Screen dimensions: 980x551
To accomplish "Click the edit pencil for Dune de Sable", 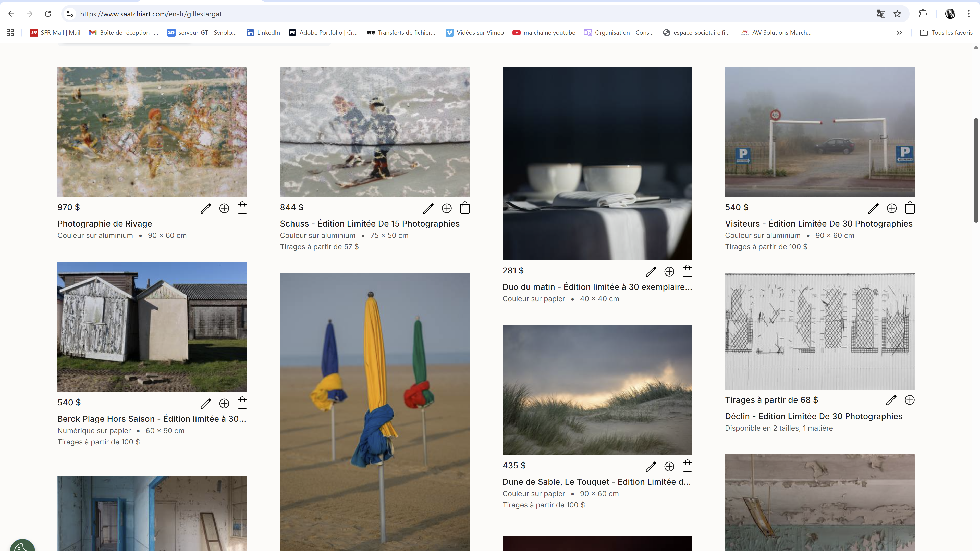I will point(651,466).
